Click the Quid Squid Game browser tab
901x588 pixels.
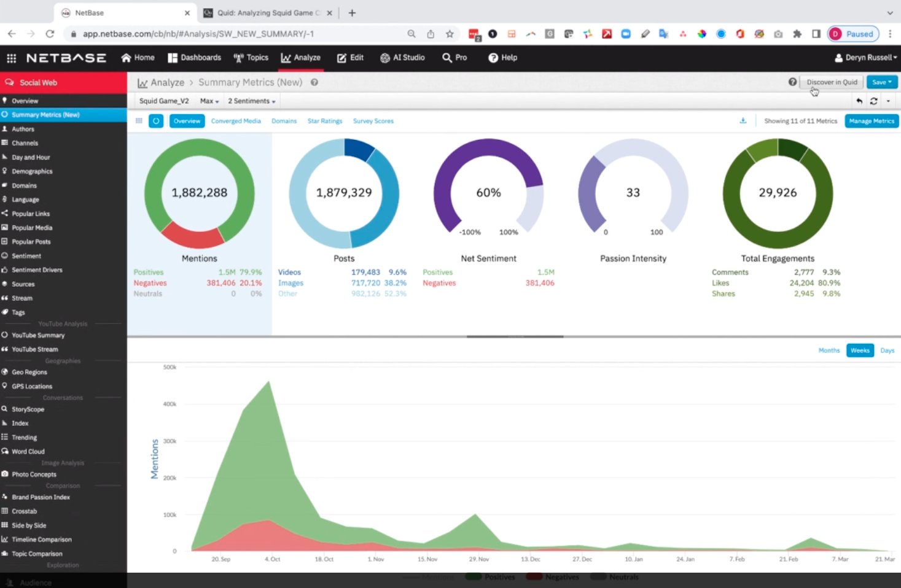click(267, 12)
